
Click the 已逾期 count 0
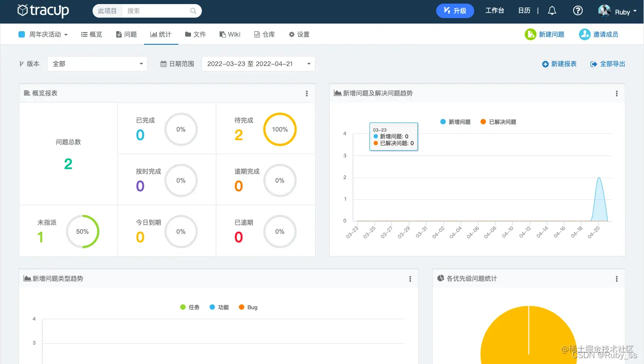point(239,237)
